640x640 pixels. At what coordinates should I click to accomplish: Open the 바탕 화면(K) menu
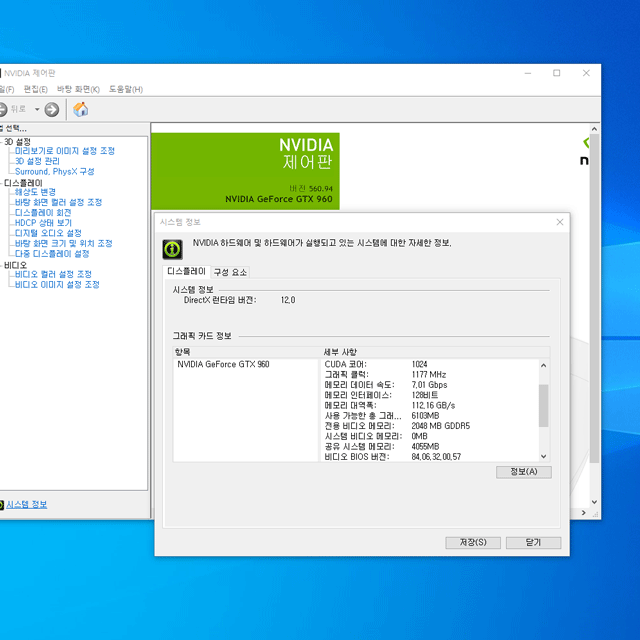(x=78, y=89)
